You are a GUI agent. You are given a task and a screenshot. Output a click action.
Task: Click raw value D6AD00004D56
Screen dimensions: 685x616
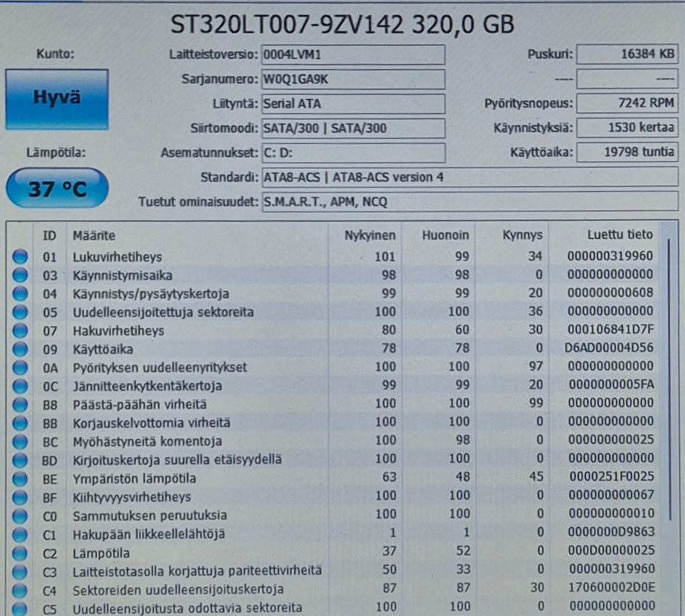[609, 347]
